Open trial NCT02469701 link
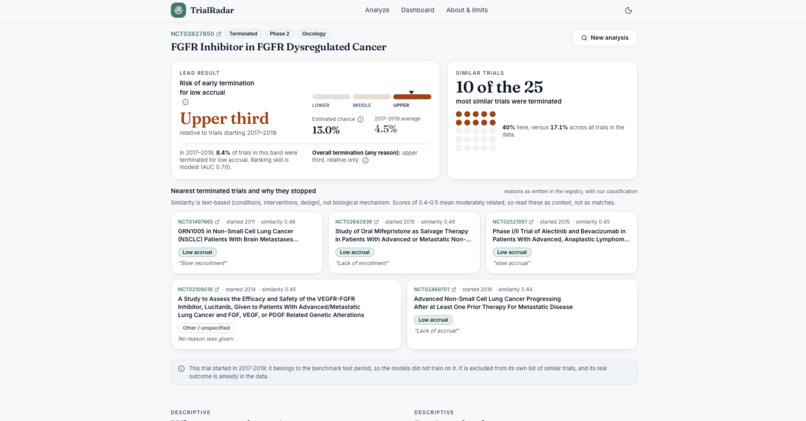Viewport: 806px width, 421px height. coord(431,289)
